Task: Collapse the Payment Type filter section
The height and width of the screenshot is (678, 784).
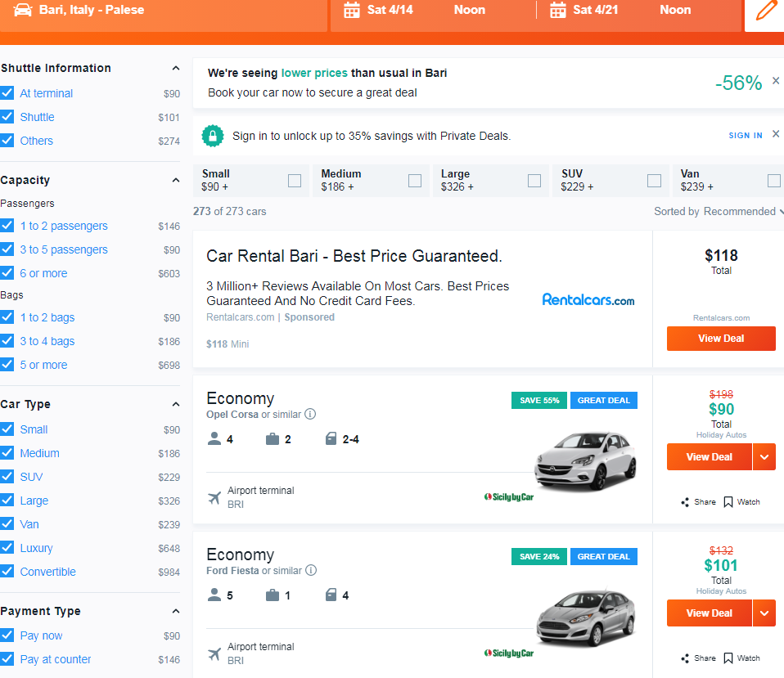Action: click(x=176, y=611)
